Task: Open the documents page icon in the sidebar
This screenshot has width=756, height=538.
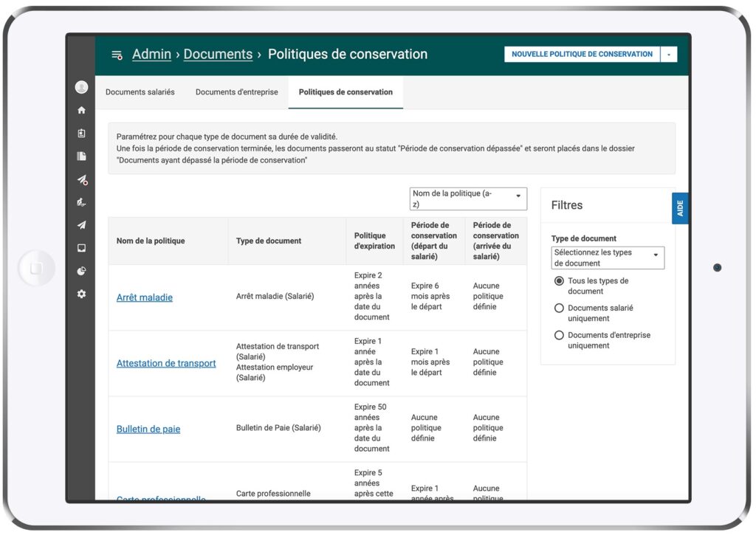Action: pos(81,156)
